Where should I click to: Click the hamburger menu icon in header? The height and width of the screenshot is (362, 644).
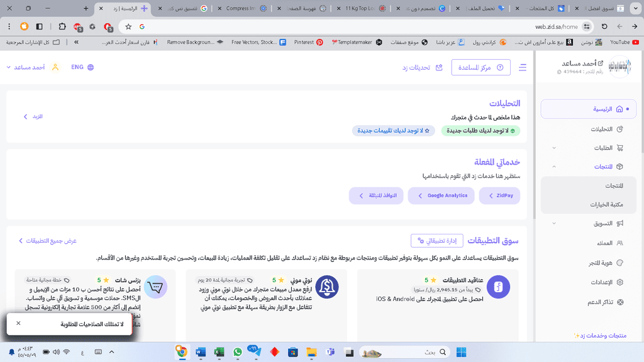pyautogui.click(x=523, y=67)
